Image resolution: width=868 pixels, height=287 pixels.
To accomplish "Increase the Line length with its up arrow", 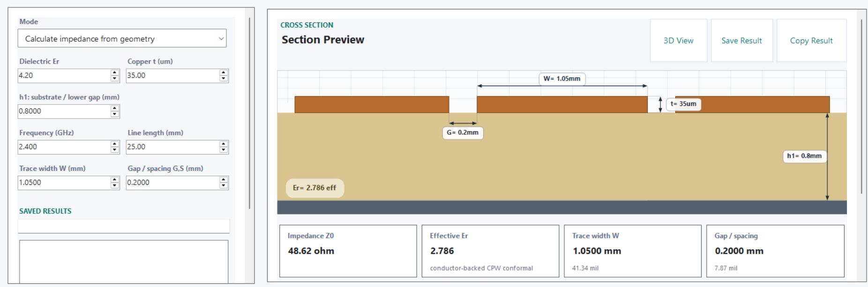I will 224,144.
